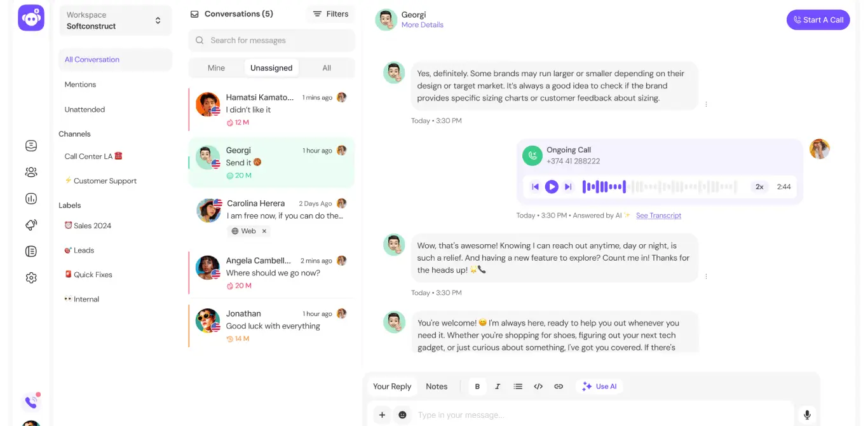Open the See Transcript link for the call
868x426 pixels.
tap(658, 216)
